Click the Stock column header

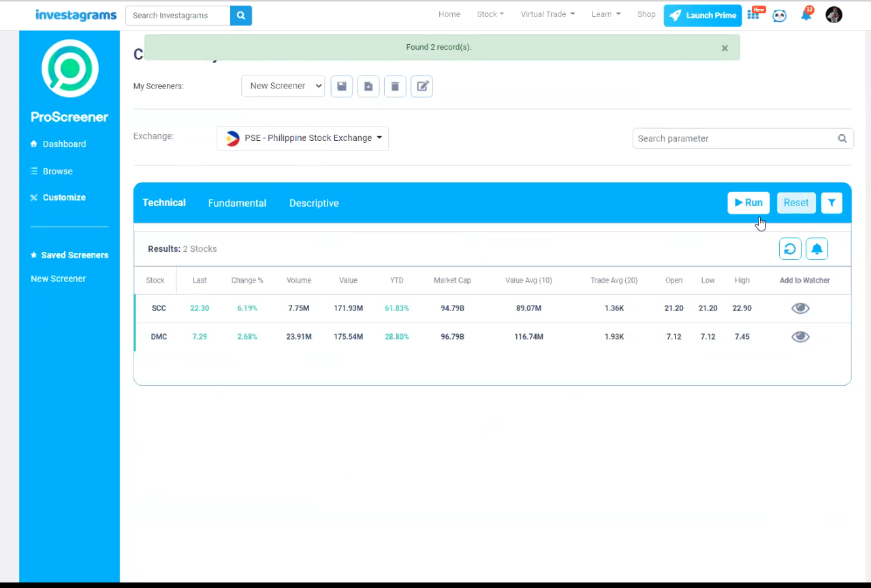click(155, 280)
